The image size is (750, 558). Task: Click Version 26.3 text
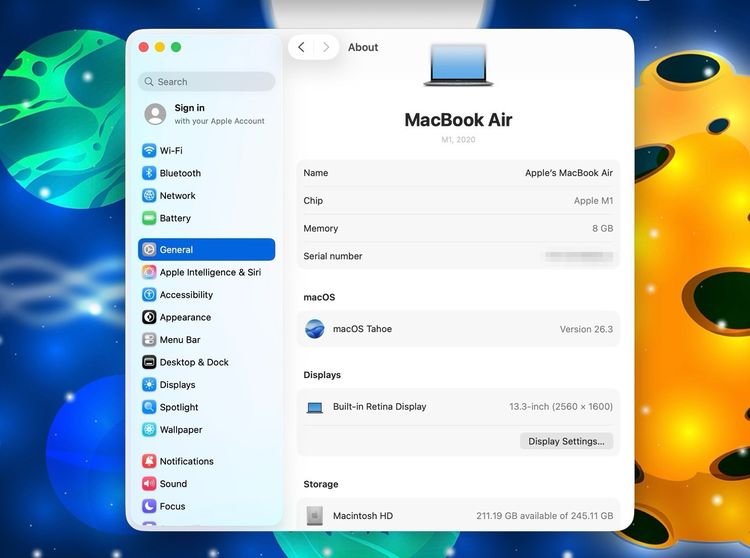(586, 329)
